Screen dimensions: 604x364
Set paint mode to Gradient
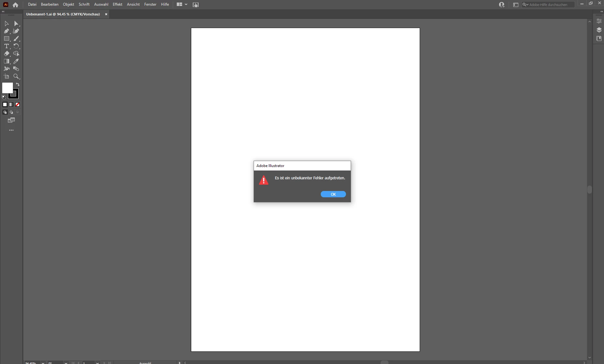tap(11, 105)
